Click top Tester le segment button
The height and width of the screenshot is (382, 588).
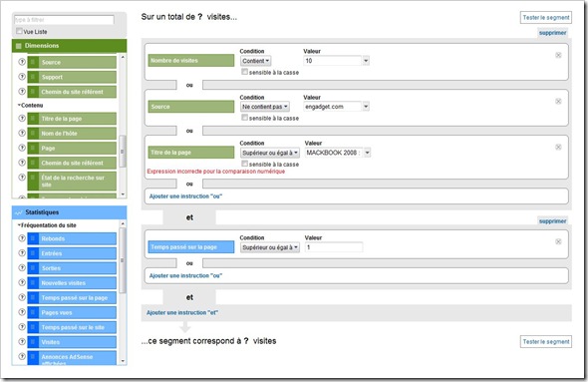(x=546, y=18)
